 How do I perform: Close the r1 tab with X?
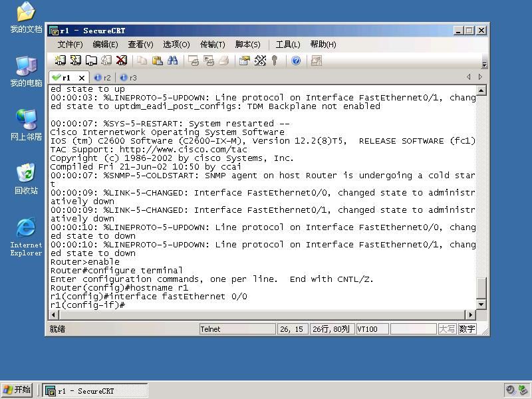[x=82, y=78]
